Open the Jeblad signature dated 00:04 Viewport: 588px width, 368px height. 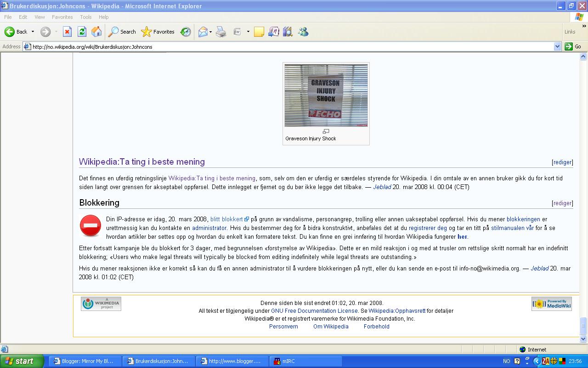click(x=382, y=187)
